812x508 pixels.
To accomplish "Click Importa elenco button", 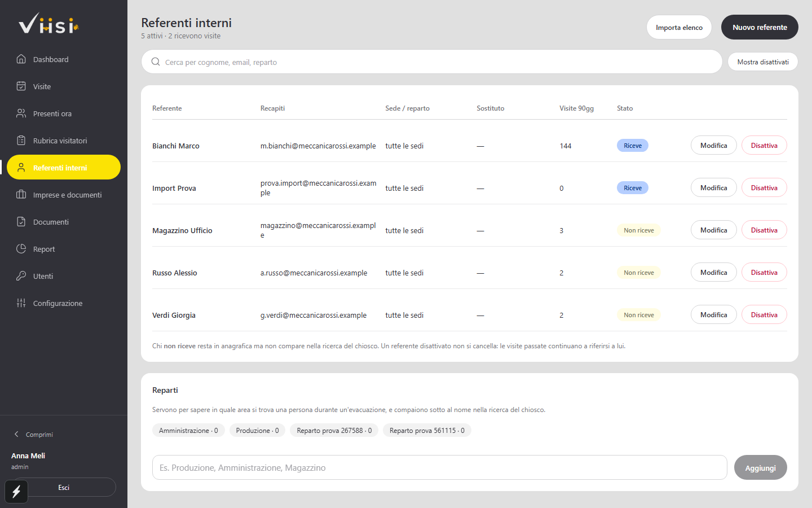I will [679, 27].
